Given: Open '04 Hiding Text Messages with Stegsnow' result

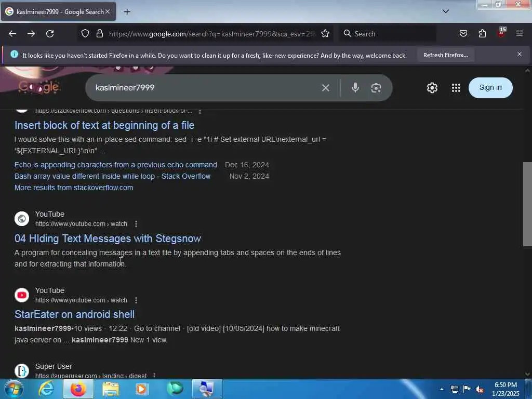Looking at the screenshot, I should pyautogui.click(x=108, y=238).
